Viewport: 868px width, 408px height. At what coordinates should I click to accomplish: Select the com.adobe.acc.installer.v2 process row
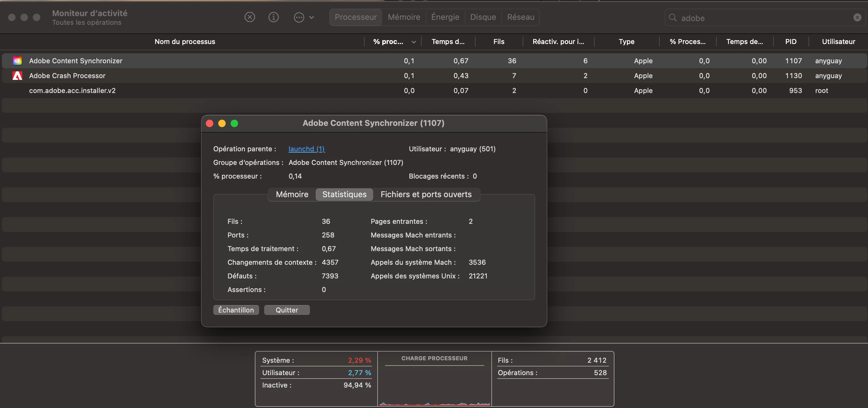point(72,90)
